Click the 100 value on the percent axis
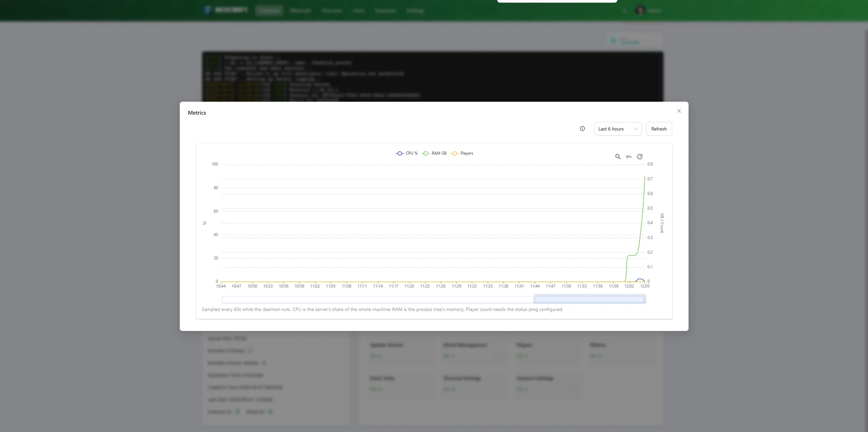868x432 pixels. (215, 164)
